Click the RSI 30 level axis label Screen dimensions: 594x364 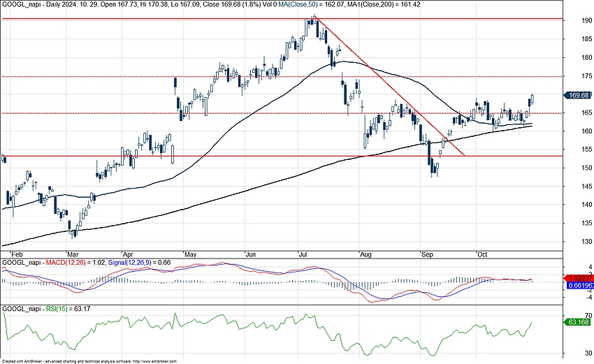tap(588, 353)
